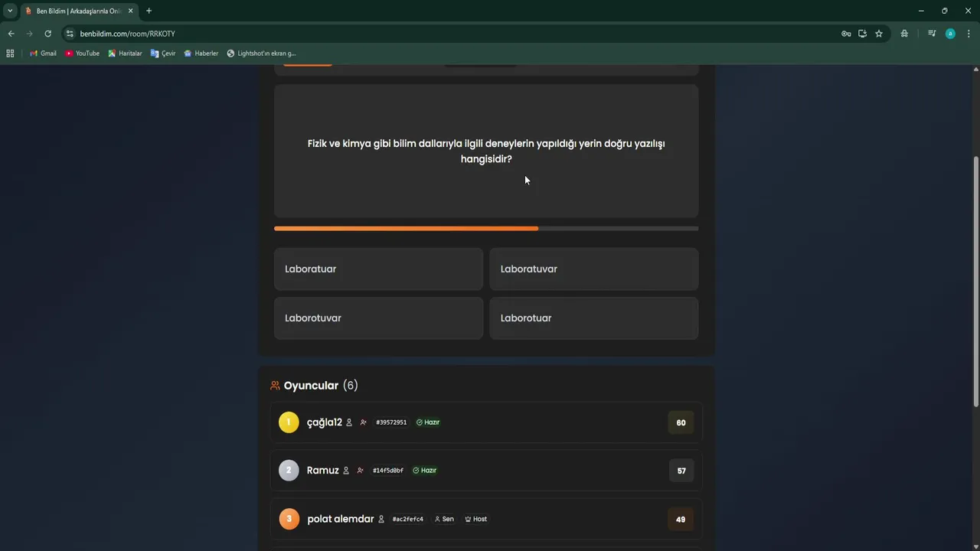Click Ramuz's score of 57

click(x=681, y=471)
